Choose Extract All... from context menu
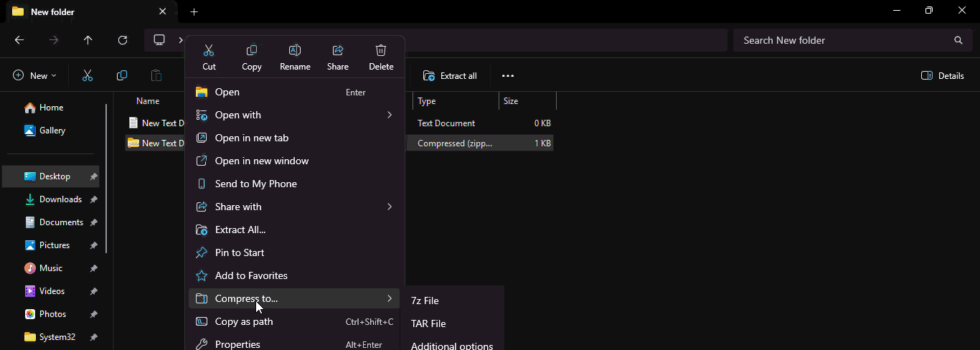 click(x=295, y=230)
